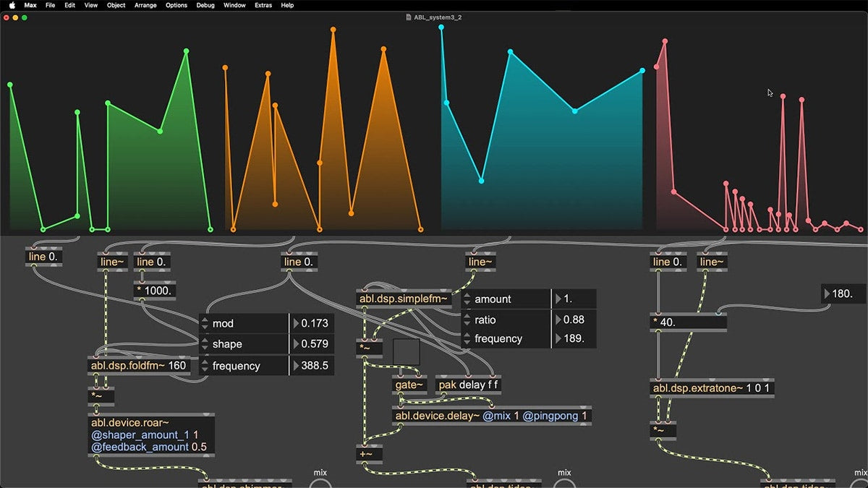Open the Debug menu
Screen dimensions: 868x488
click(x=205, y=5)
